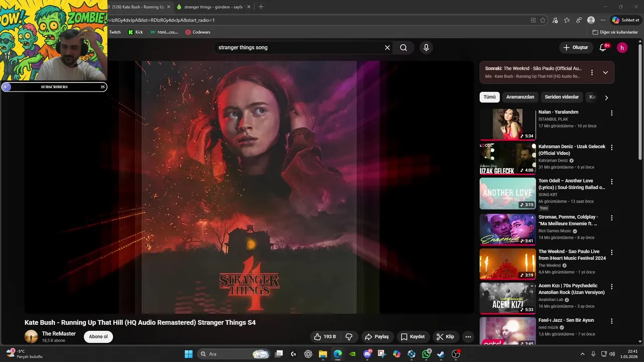The image size is (644, 362).
Task: Open WhatsApp from the taskbar
Action: click(x=427, y=354)
